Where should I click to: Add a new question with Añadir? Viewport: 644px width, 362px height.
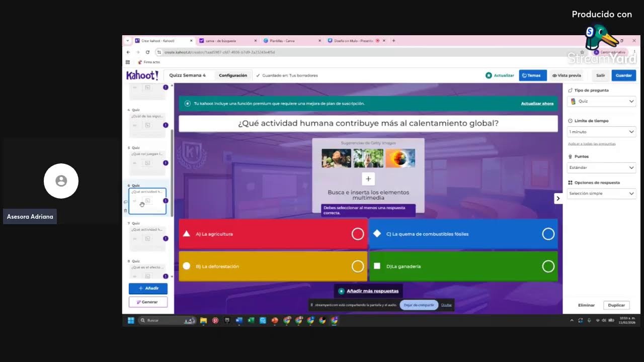click(148, 289)
